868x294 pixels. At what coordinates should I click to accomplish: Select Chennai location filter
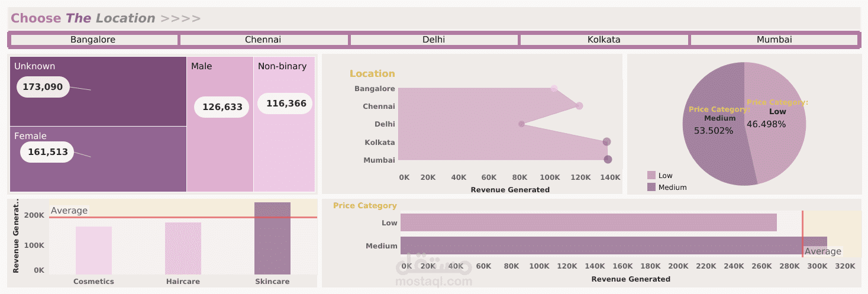[x=264, y=40]
